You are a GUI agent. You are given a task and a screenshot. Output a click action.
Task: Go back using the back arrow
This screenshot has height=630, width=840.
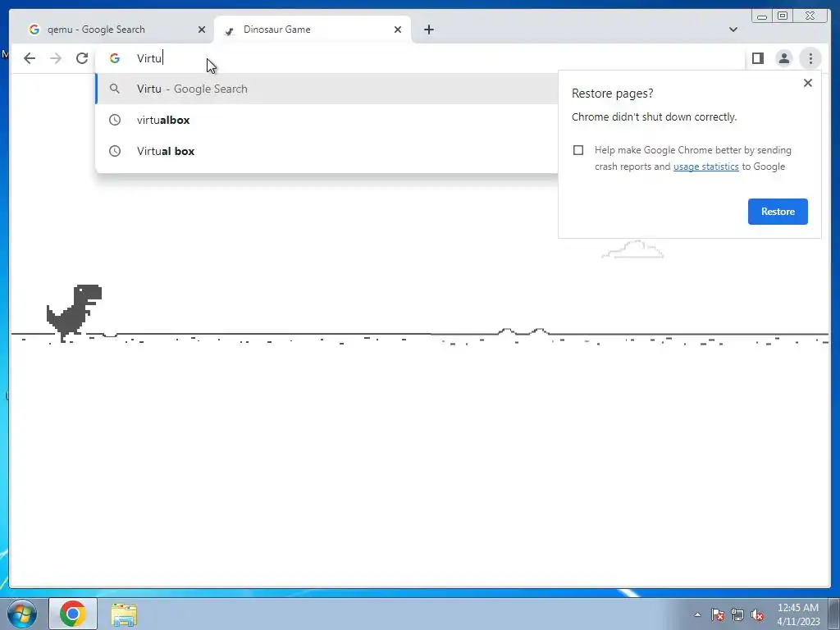point(30,58)
